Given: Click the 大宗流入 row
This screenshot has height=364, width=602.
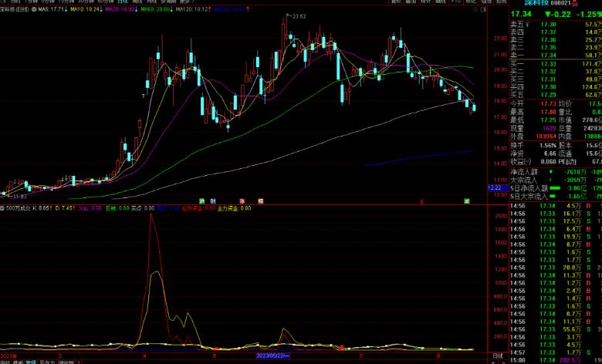Looking at the screenshot, I should [x=556, y=180].
